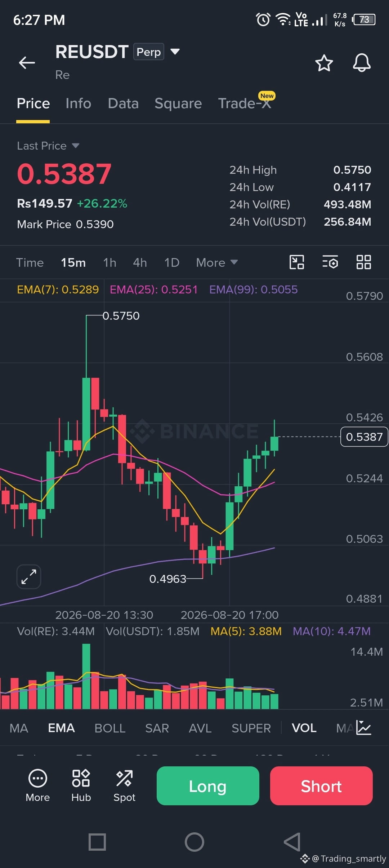389x868 pixels.
Task: Tap the red Short button
Action: point(321,786)
